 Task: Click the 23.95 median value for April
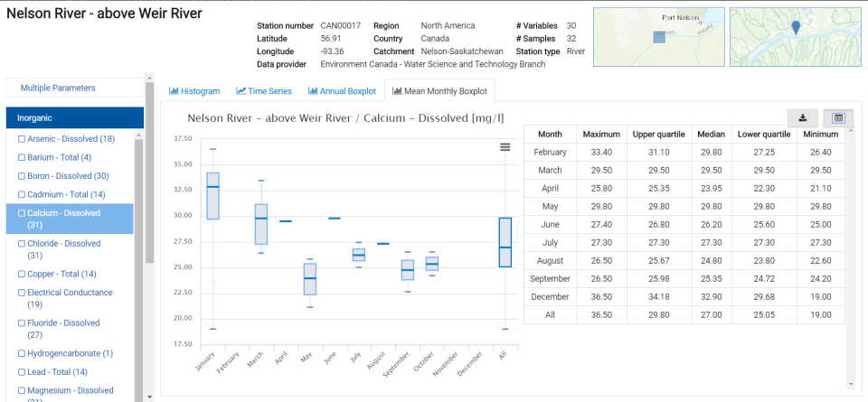pyautogui.click(x=712, y=188)
